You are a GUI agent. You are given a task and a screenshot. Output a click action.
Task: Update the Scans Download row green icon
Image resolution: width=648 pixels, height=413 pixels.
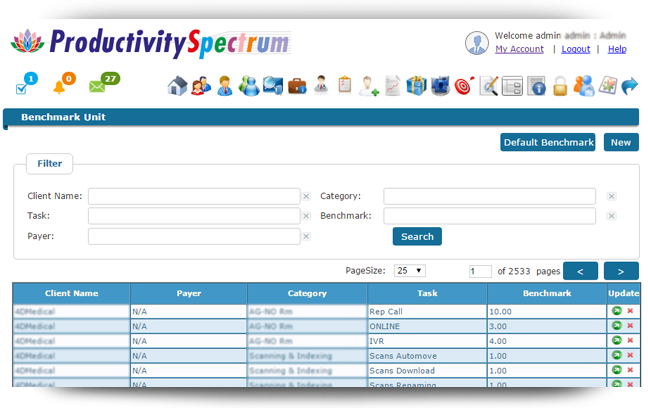click(x=617, y=370)
